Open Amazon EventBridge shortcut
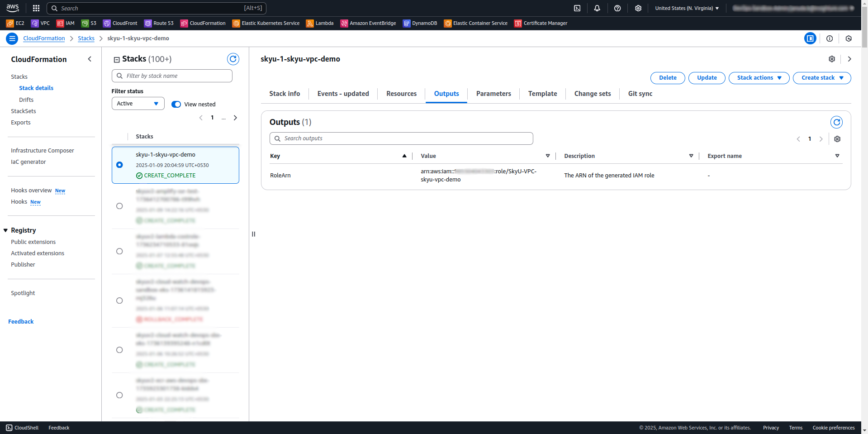The width and height of the screenshot is (868, 434). click(368, 23)
